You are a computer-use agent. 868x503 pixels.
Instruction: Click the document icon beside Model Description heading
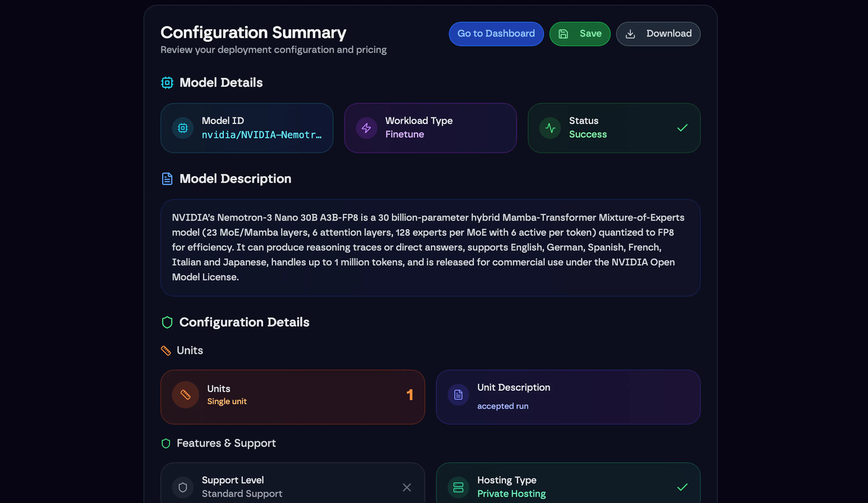167,179
